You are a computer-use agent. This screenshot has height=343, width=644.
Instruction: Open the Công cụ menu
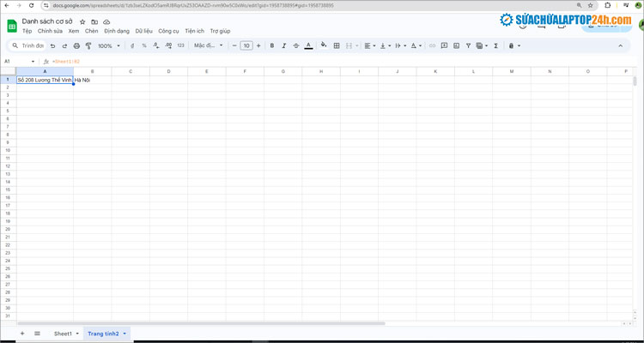168,31
